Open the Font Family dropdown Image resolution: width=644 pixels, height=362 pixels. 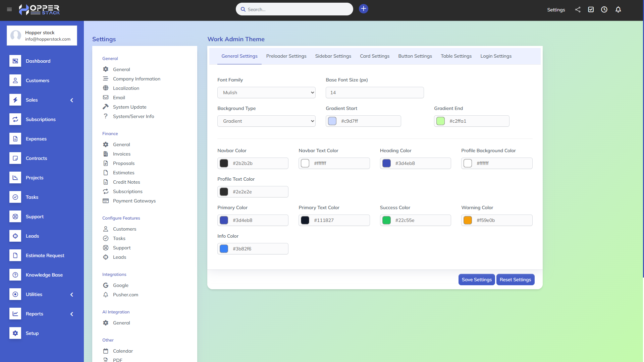tap(266, 93)
